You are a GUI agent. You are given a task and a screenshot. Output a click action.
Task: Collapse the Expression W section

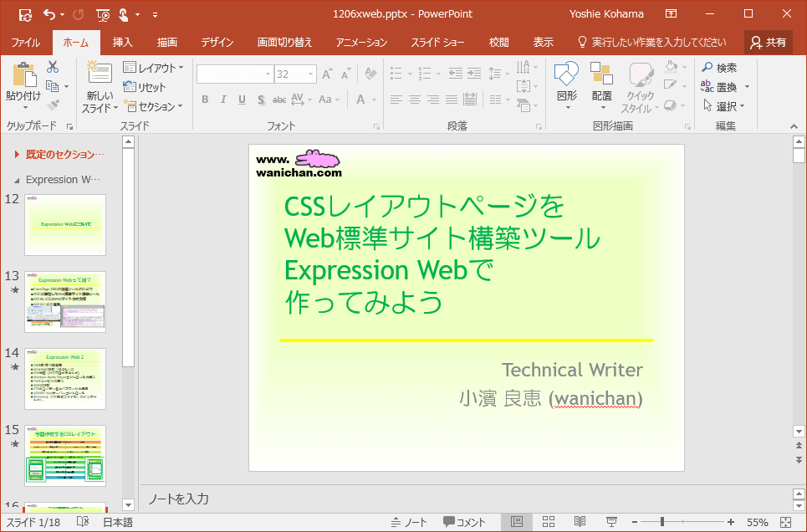[17, 180]
